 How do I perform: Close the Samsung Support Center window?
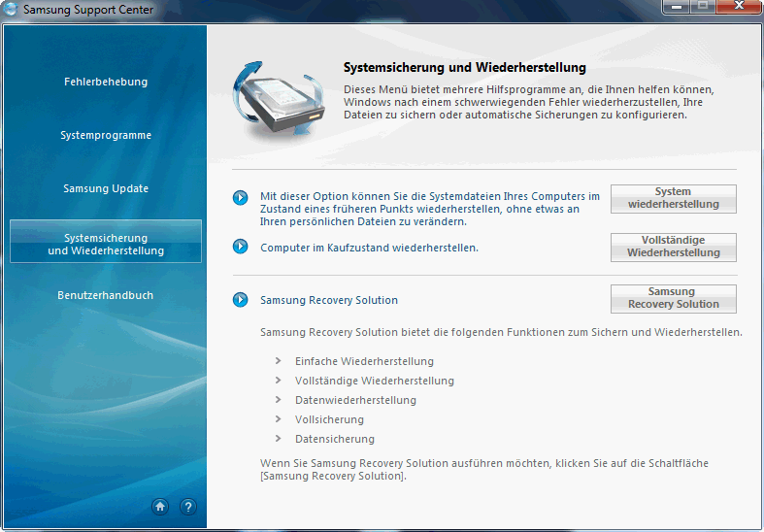[x=739, y=8]
